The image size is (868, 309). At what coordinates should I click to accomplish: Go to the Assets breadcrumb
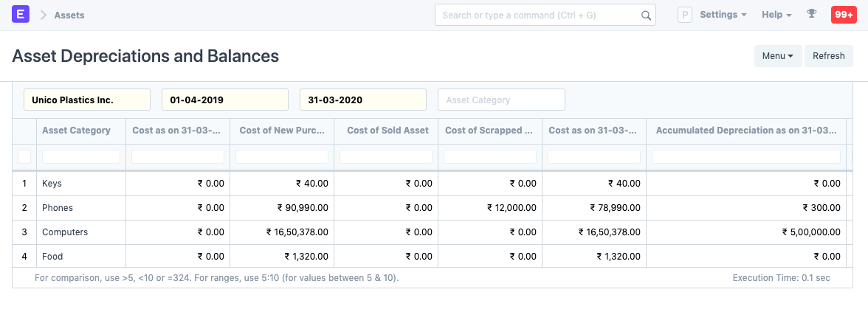69,15
